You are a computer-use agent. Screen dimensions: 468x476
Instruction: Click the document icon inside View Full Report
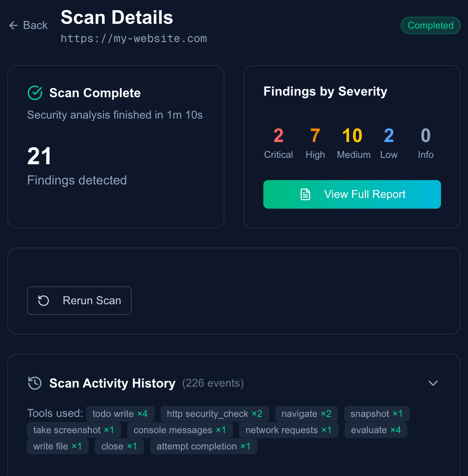[x=305, y=194]
